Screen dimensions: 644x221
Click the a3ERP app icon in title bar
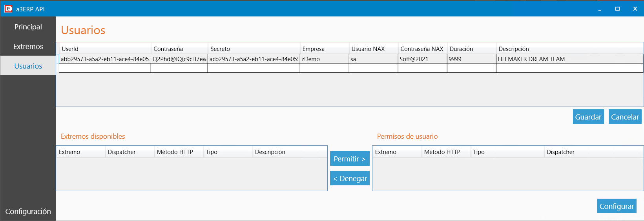tap(8, 9)
